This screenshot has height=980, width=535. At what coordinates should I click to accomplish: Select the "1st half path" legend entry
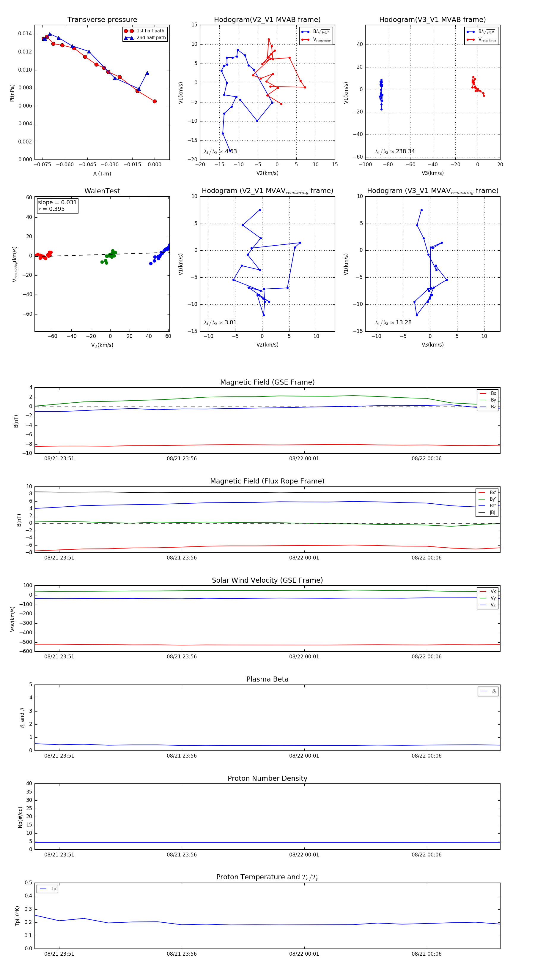[145, 31]
